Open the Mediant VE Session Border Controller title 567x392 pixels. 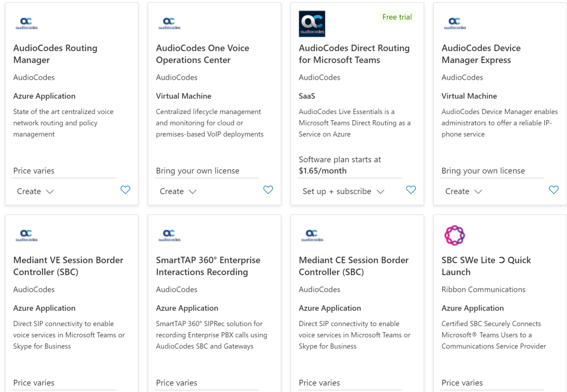coord(68,266)
